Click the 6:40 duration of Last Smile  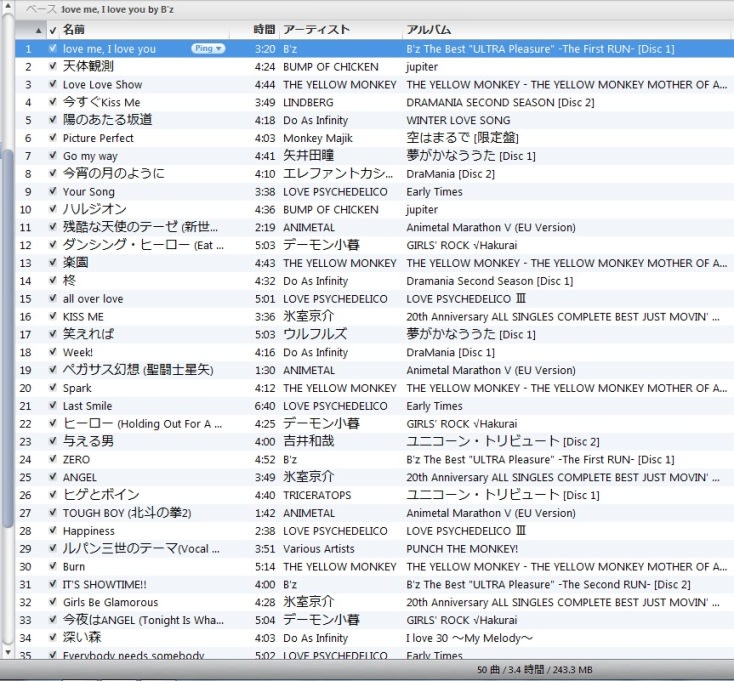click(x=265, y=406)
